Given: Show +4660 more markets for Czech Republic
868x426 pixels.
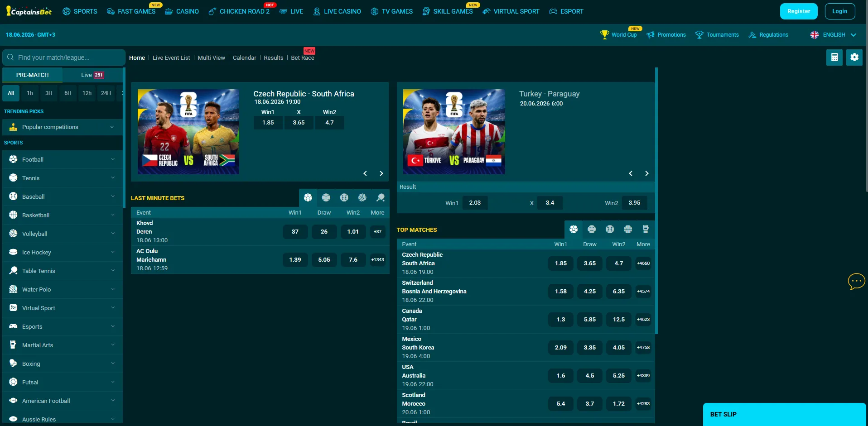Looking at the screenshot, I should pos(643,263).
